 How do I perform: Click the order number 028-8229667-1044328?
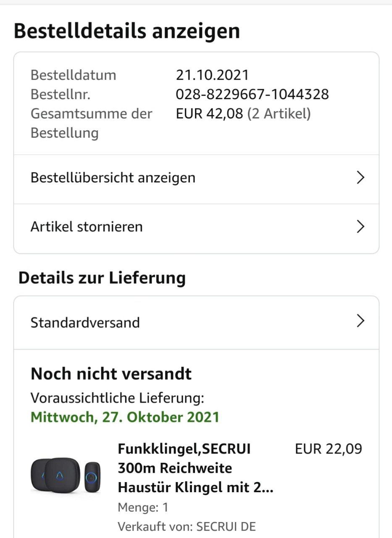pos(252,94)
